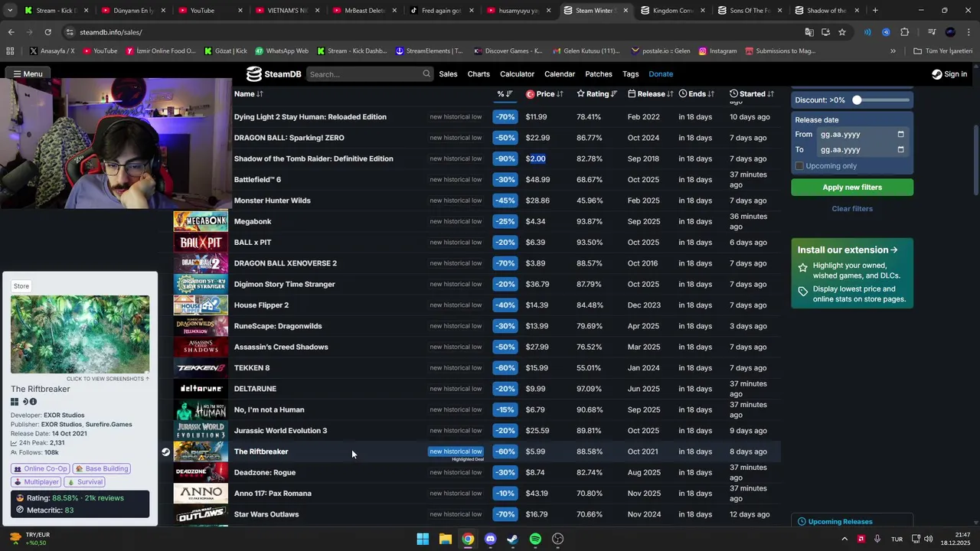980x551 pixels.
Task: Open Steam from the taskbar
Action: pos(513,539)
